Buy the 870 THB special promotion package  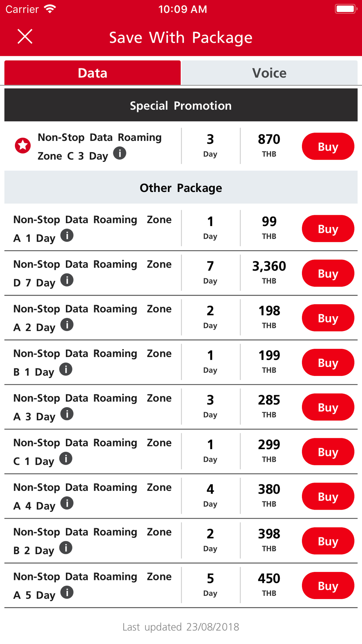click(x=328, y=146)
